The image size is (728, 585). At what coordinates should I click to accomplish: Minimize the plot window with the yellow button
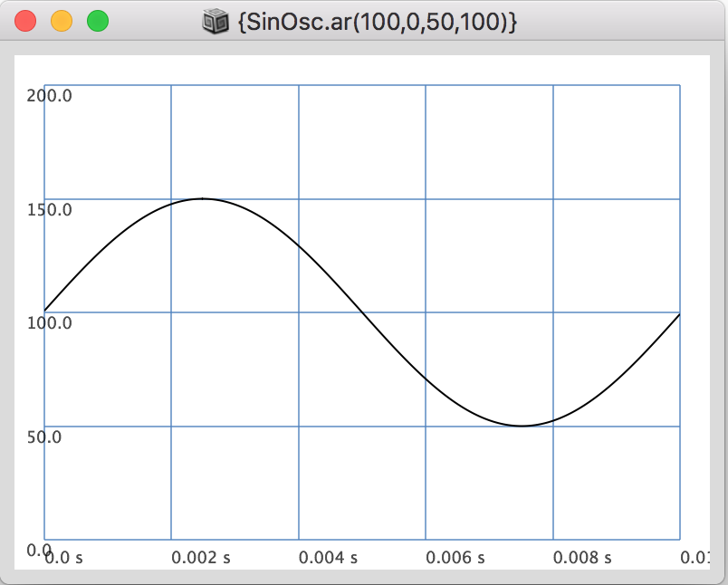pos(62,21)
